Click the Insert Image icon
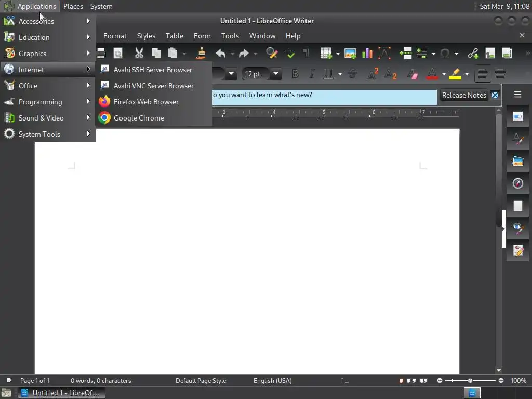This screenshot has width=532, height=399. pos(350,54)
